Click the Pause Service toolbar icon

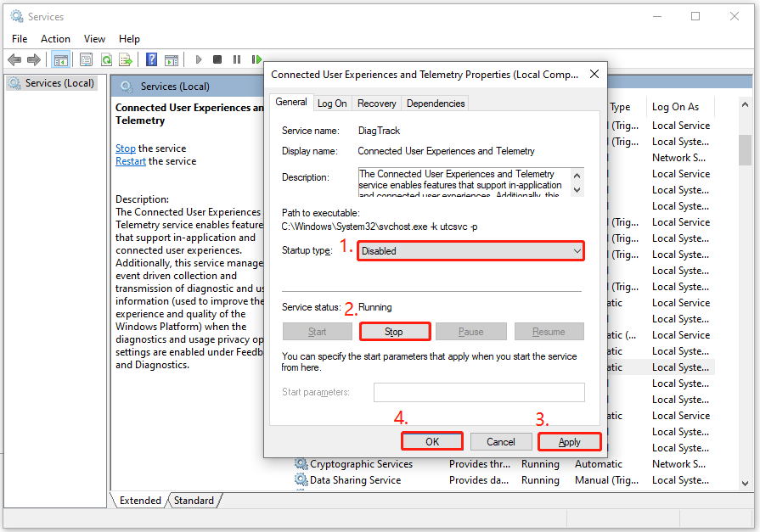click(237, 59)
